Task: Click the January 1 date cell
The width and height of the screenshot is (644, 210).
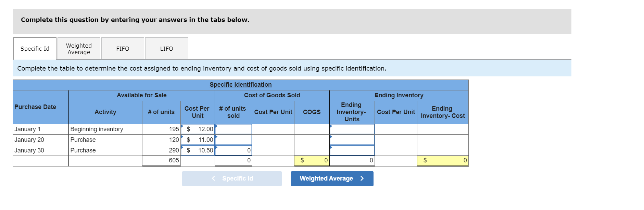Action: click(41, 129)
